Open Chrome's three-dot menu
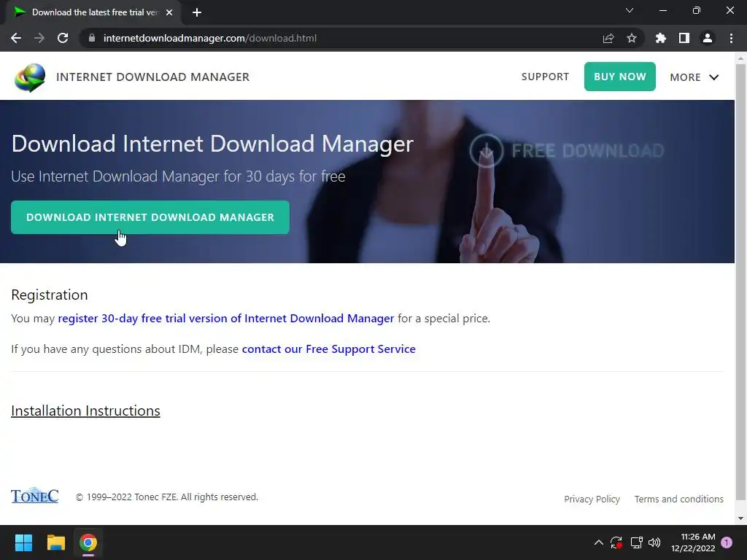The height and width of the screenshot is (560, 747). [731, 38]
